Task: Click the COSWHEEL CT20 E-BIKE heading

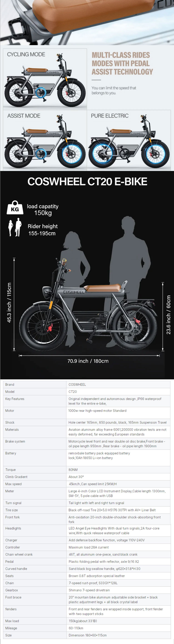Action: coord(87,181)
